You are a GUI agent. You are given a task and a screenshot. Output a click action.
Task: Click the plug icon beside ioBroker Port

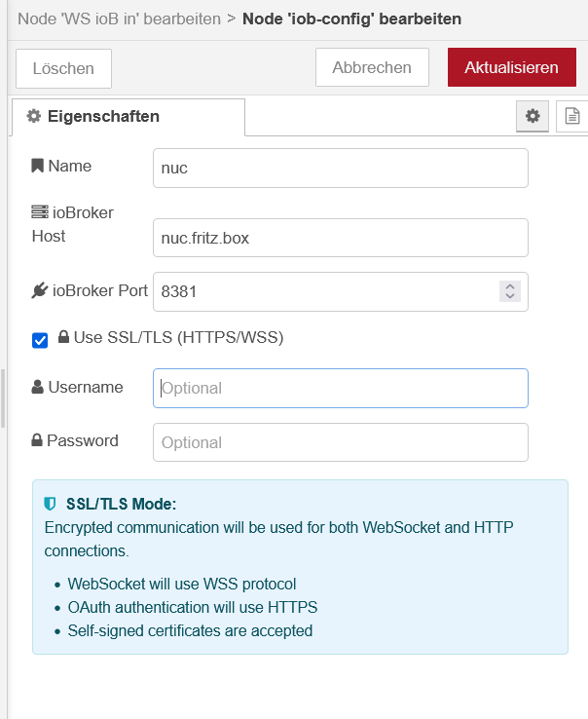click(x=40, y=290)
